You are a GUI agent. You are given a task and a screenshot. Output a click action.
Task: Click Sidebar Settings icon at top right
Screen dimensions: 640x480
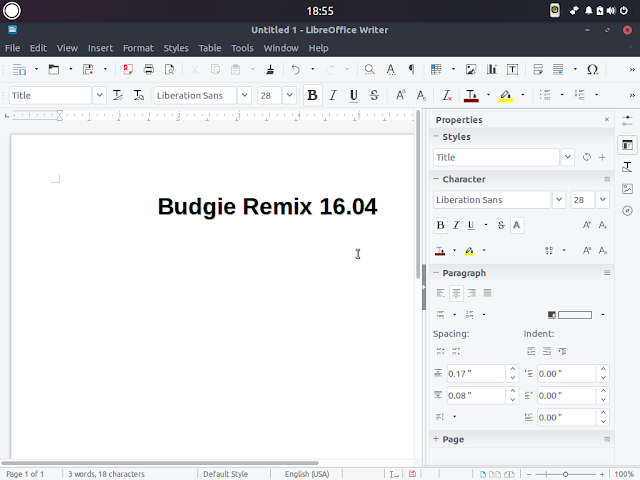[627, 121]
